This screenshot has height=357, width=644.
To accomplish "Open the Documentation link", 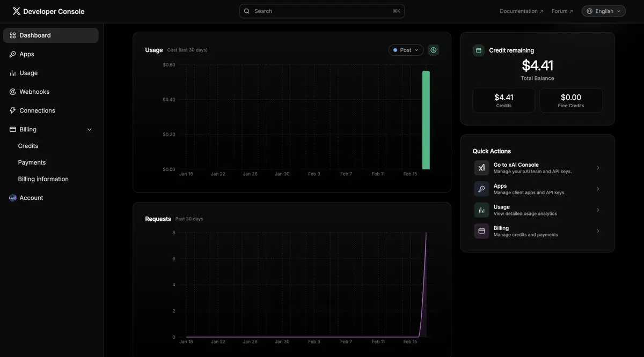I will tap(521, 11).
